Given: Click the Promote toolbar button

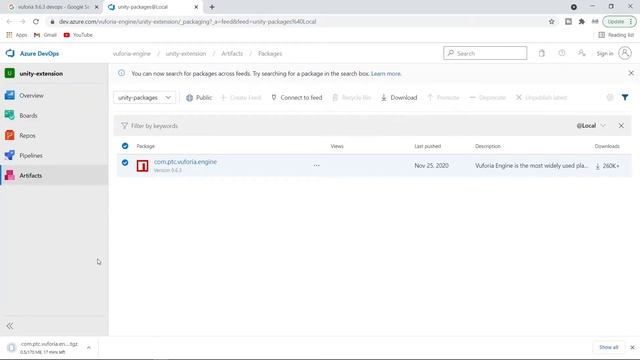Looking at the screenshot, I should tap(443, 98).
